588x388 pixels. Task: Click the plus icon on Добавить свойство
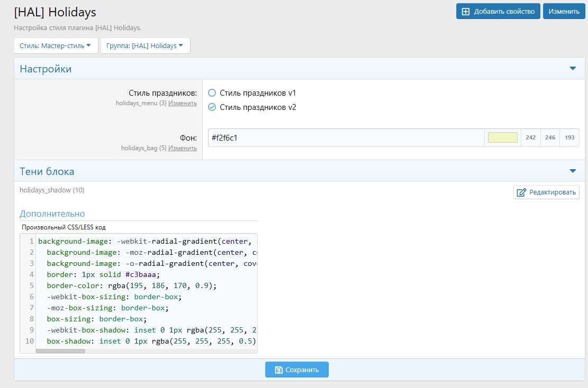pos(466,12)
